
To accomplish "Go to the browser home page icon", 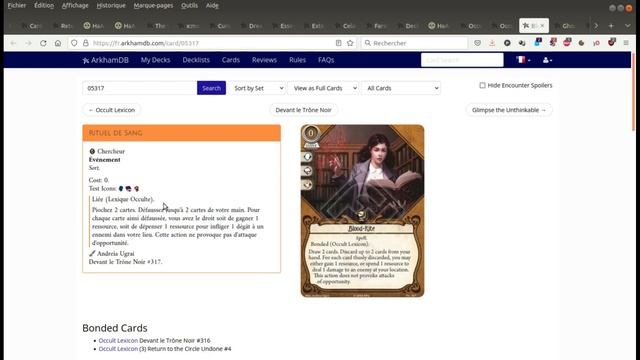I will pos(58,43).
